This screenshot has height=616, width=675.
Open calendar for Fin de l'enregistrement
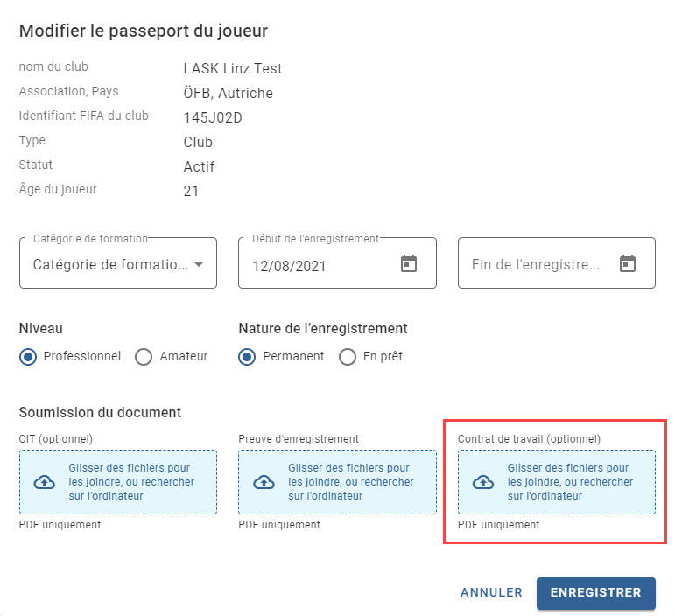[x=627, y=263]
